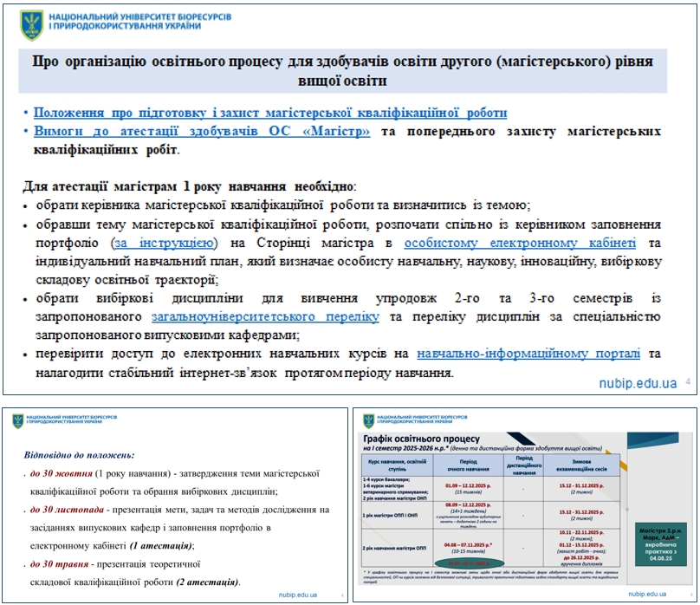Viewport: 700px width, 605px height.
Task: Open 'особистому електронному кабінеті' link
Action: (x=520, y=243)
